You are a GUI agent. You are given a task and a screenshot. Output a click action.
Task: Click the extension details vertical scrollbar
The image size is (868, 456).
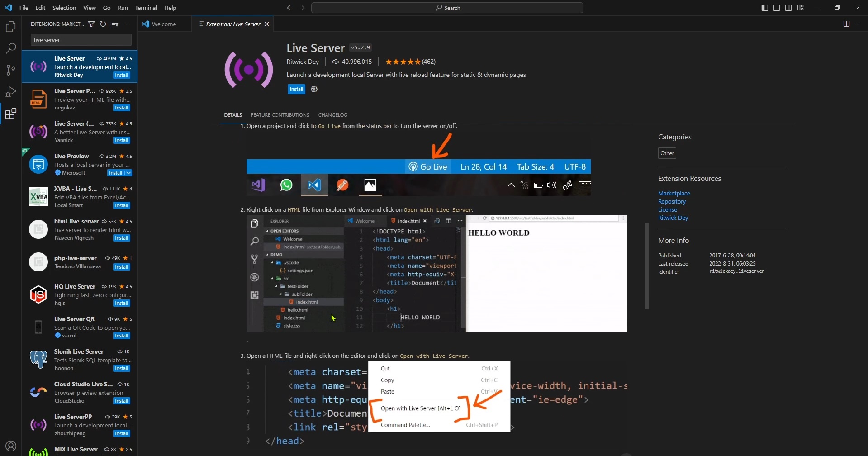647,266
